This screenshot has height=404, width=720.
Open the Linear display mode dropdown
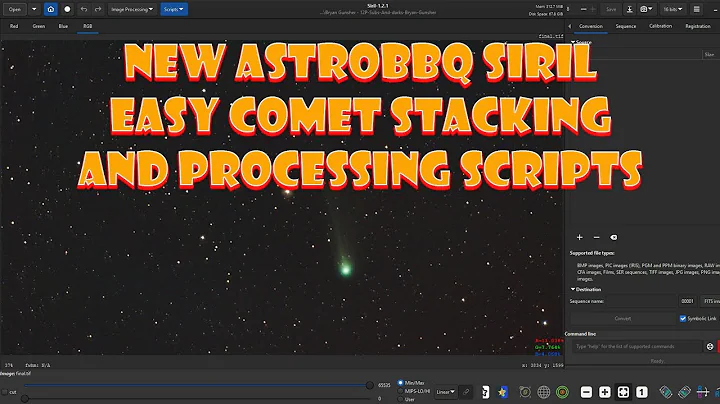tap(445, 392)
